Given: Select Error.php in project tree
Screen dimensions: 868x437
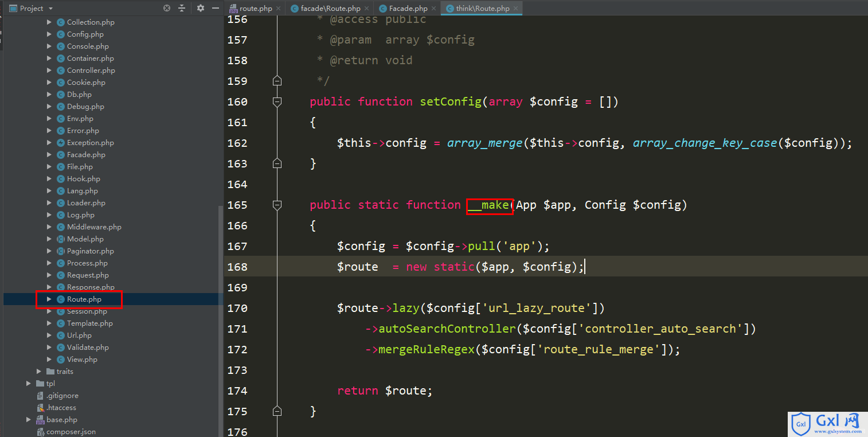Looking at the screenshot, I should [x=83, y=131].
